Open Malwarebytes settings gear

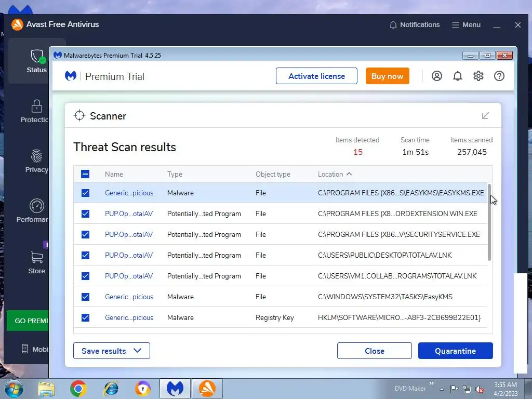478,76
